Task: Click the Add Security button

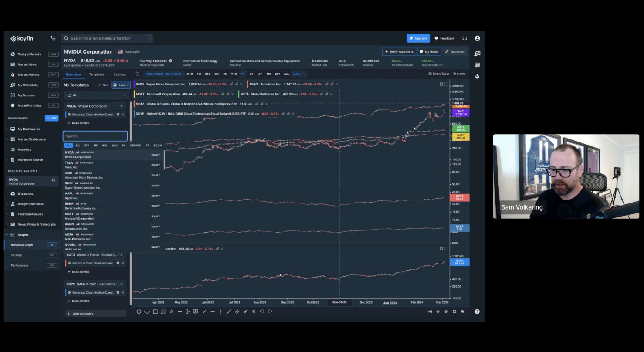Action: (83, 314)
